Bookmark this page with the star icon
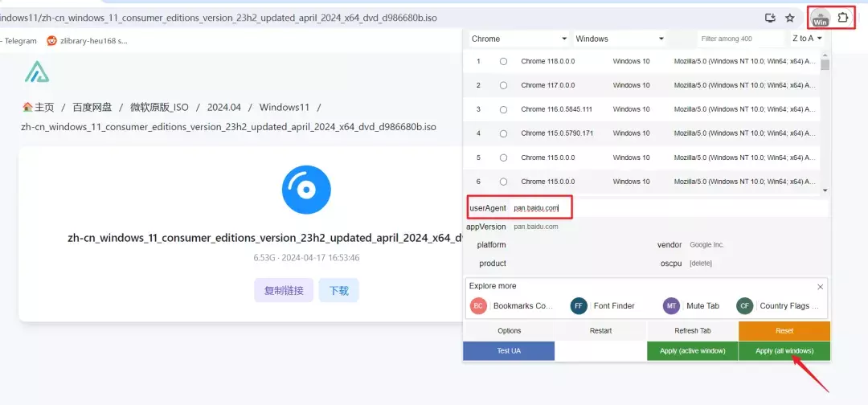868x405 pixels. point(790,18)
